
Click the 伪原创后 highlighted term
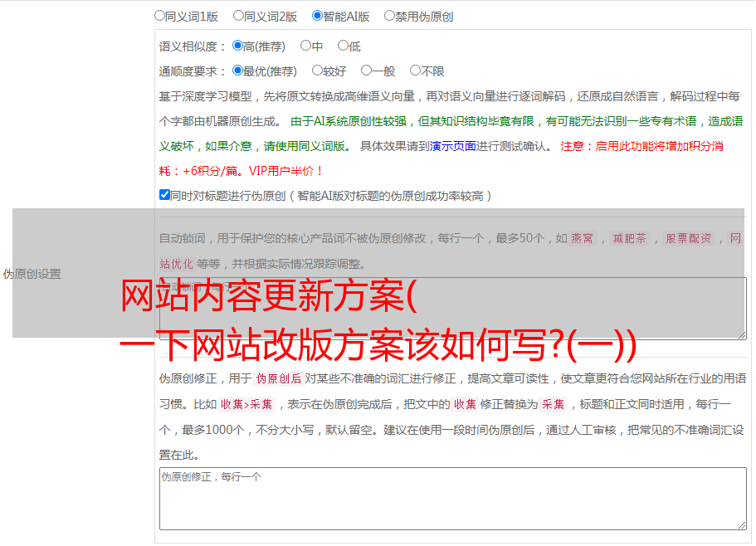[279, 378]
